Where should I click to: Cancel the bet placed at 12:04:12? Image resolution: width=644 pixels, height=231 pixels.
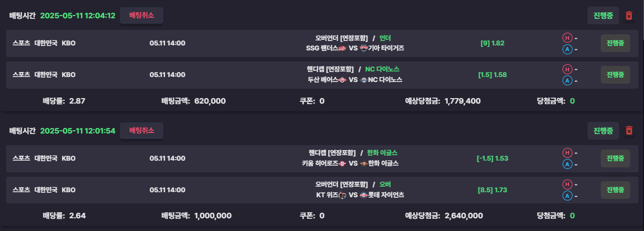click(x=142, y=16)
